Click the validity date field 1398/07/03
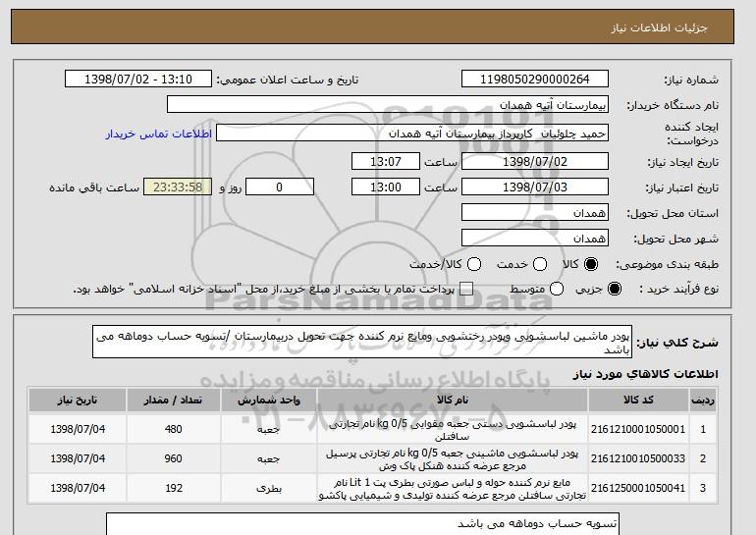 [535, 187]
